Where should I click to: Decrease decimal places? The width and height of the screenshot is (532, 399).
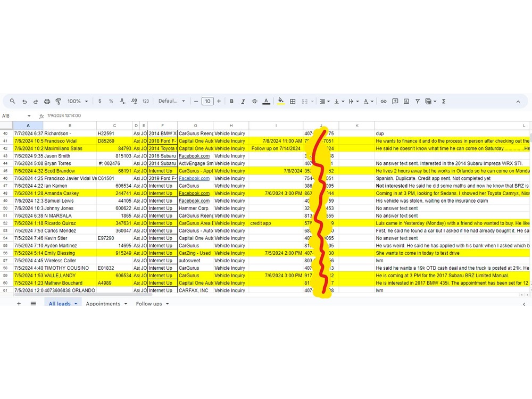click(122, 101)
